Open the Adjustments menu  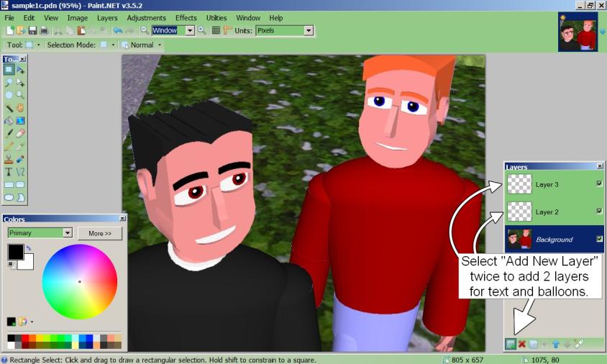(x=146, y=17)
